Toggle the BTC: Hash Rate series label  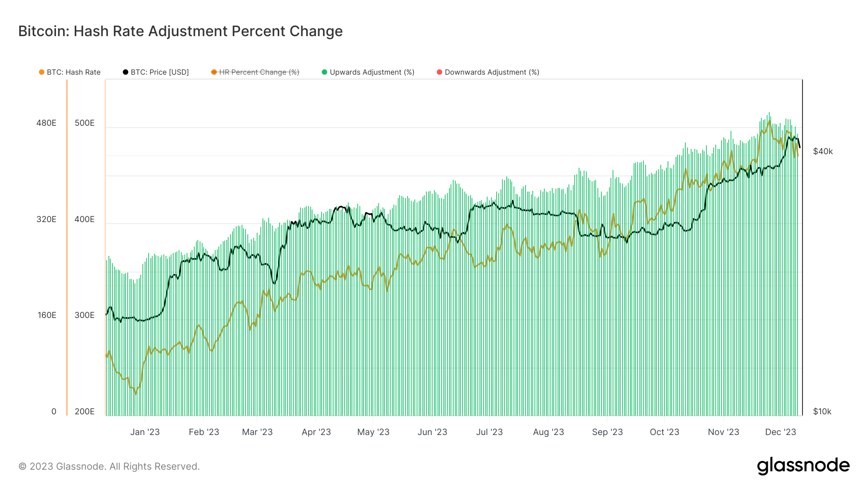point(74,72)
